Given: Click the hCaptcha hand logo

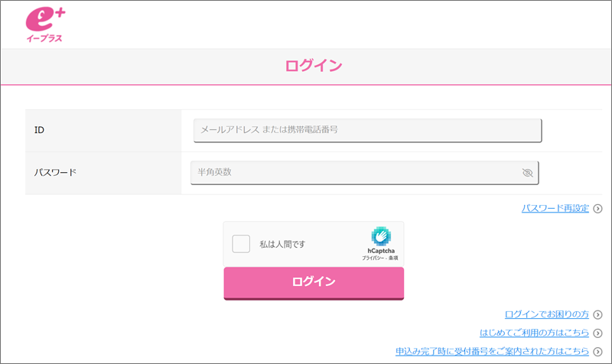Looking at the screenshot, I should 381,236.
